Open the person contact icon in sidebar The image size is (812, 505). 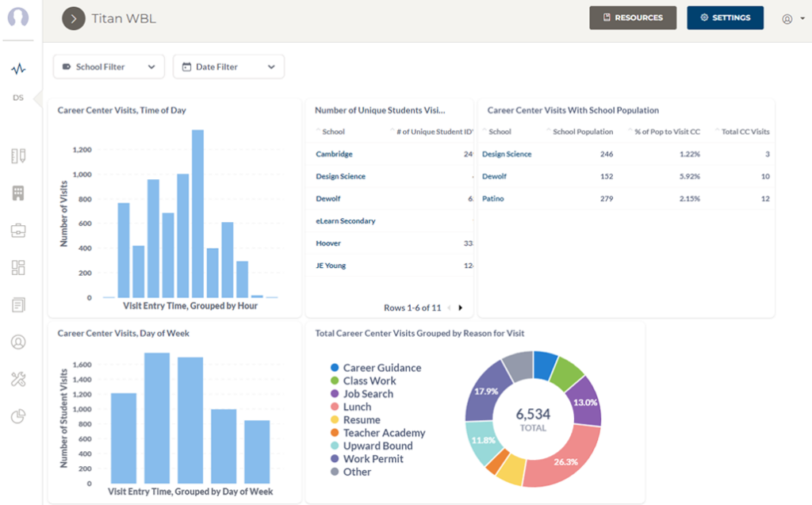[x=18, y=342]
